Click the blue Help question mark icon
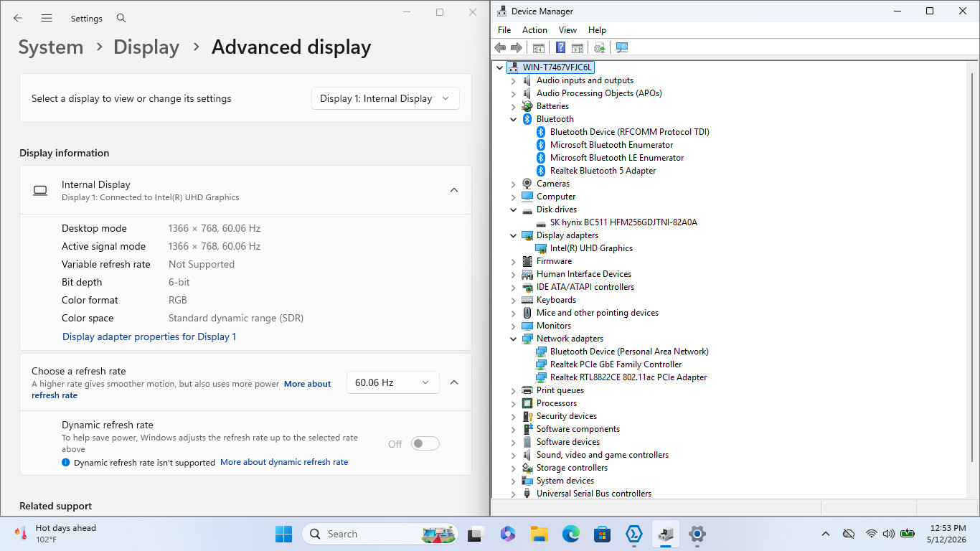This screenshot has width=980, height=551. click(x=561, y=47)
